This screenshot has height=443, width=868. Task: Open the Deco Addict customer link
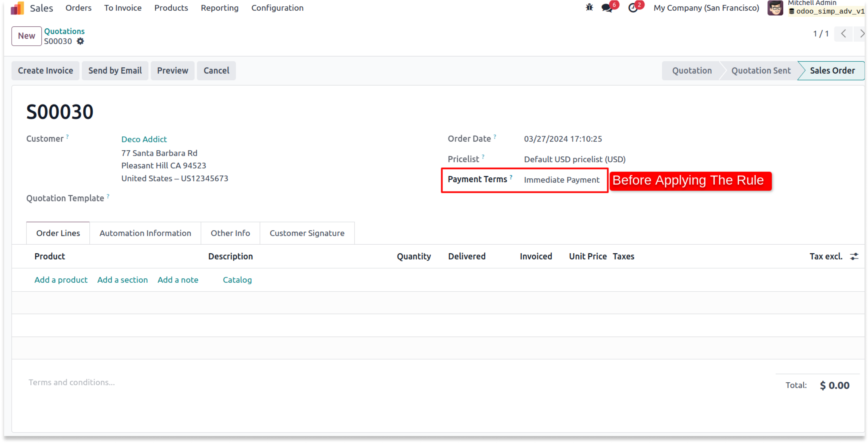click(144, 139)
